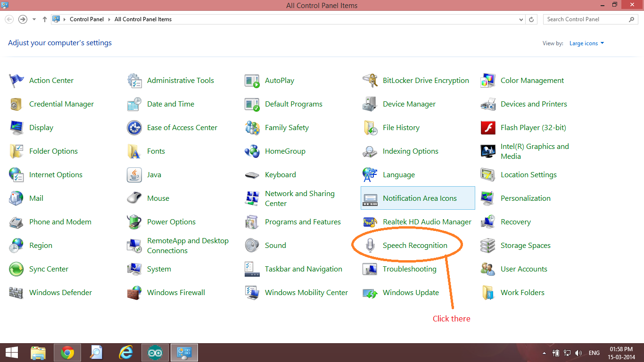Click the Keyboard icon
The image size is (644, 362).
click(252, 175)
